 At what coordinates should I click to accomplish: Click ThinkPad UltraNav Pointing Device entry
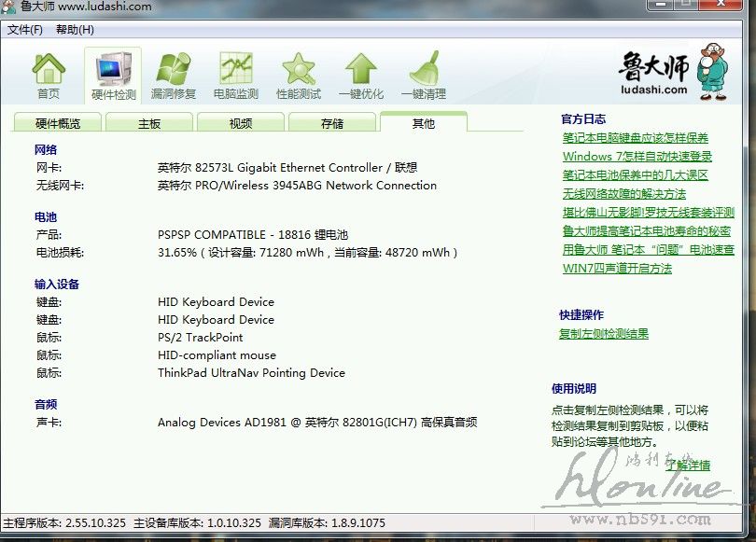click(x=251, y=373)
